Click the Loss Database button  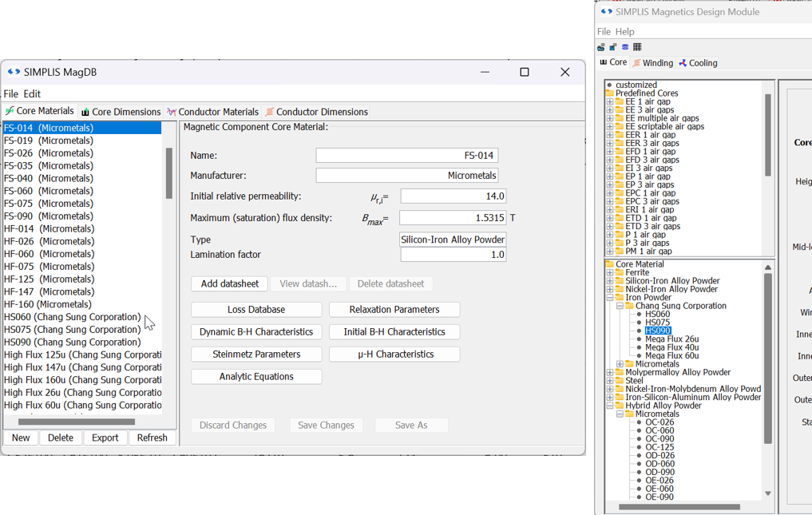point(256,310)
